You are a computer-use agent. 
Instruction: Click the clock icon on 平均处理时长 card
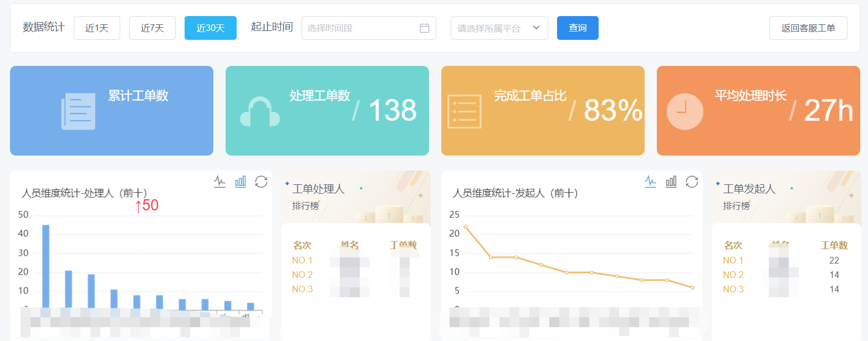684,110
